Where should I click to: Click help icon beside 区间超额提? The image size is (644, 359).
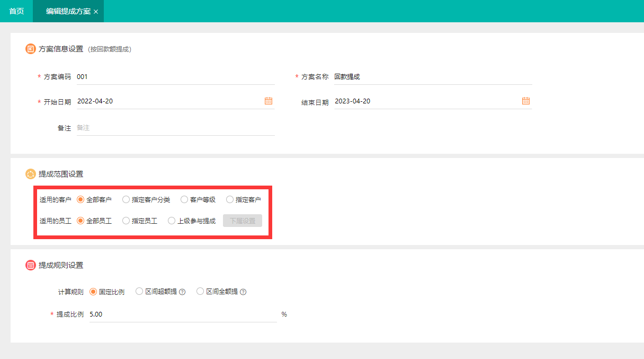[x=182, y=292]
